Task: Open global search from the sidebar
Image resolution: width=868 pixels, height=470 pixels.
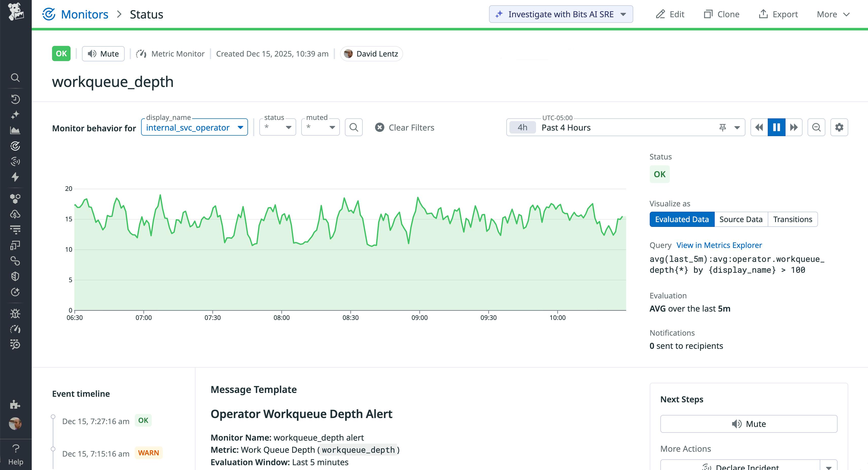Action: click(15, 77)
